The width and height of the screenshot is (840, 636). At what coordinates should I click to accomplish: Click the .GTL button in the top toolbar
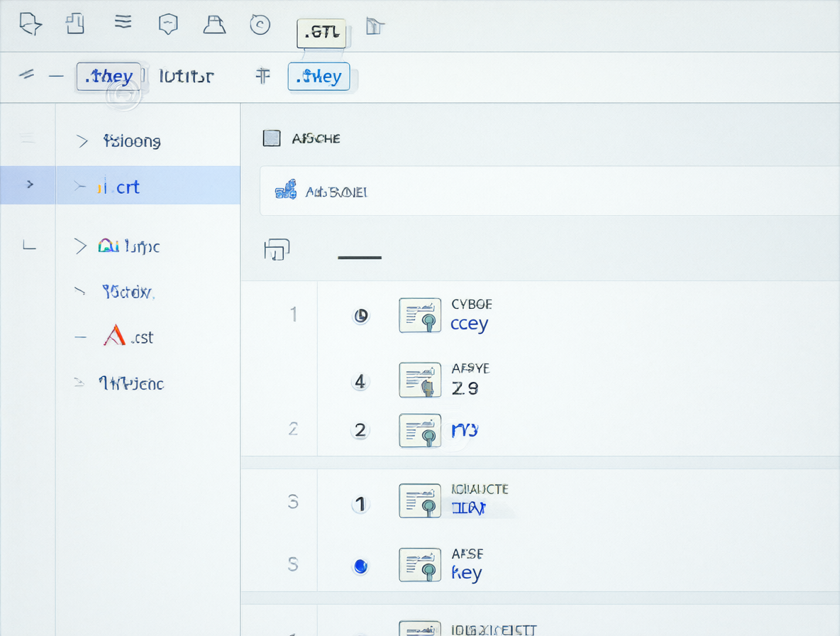click(x=321, y=33)
